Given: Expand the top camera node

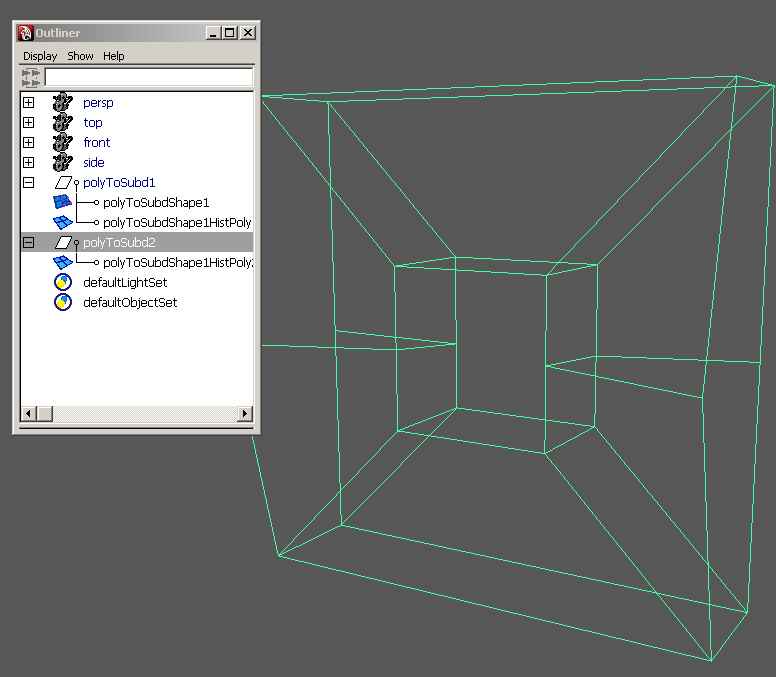Looking at the screenshot, I should pyautogui.click(x=29, y=122).
